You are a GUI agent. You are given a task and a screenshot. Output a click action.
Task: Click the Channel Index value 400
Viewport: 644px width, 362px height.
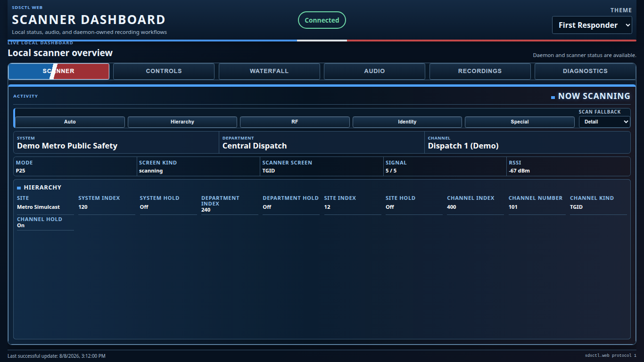(452, 207)
